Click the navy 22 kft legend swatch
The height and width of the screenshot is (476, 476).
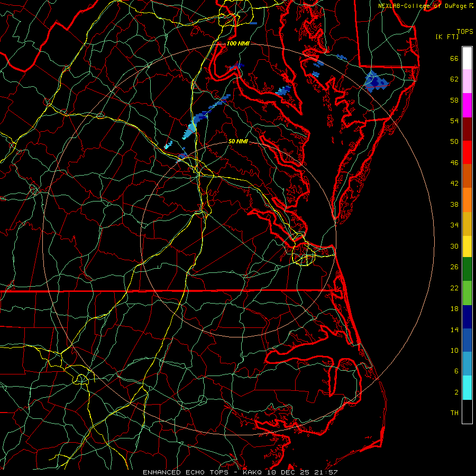pyautogui.click(x=467, y=317)
